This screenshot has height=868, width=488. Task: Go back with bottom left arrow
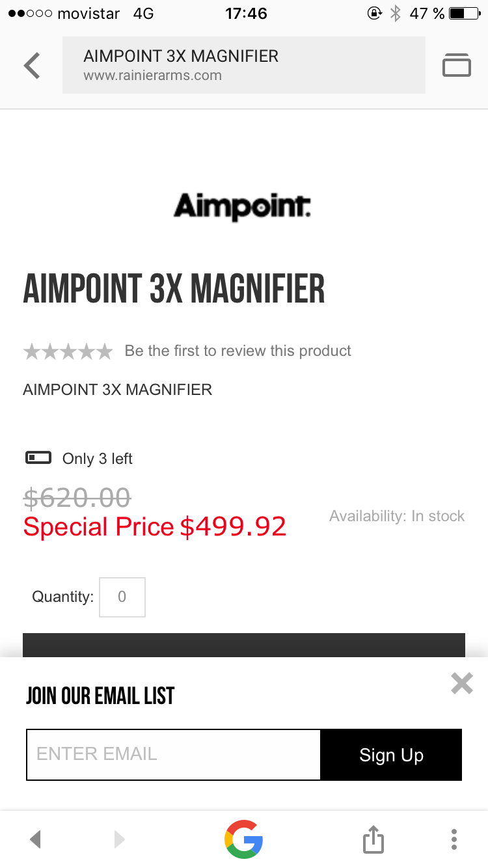coord(36,839)
